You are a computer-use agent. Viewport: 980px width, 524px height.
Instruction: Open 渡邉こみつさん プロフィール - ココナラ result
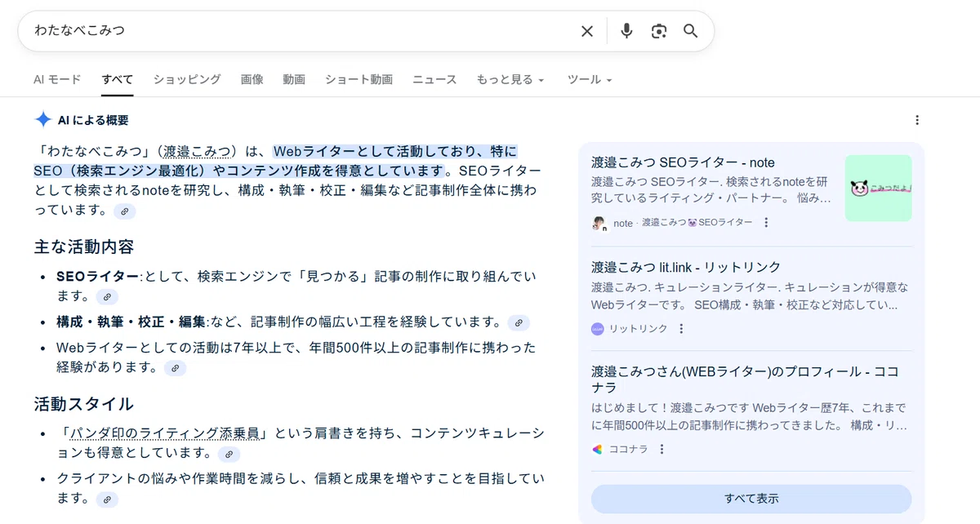pyautogui.click(x=745, y=379)
